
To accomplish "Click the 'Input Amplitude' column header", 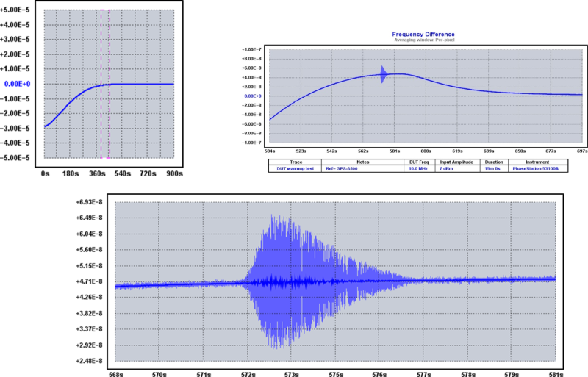I will click(457, 162).
